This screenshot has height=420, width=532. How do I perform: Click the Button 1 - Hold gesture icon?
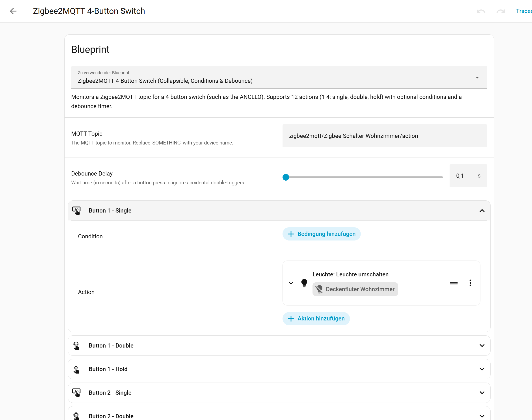(76, 369)
